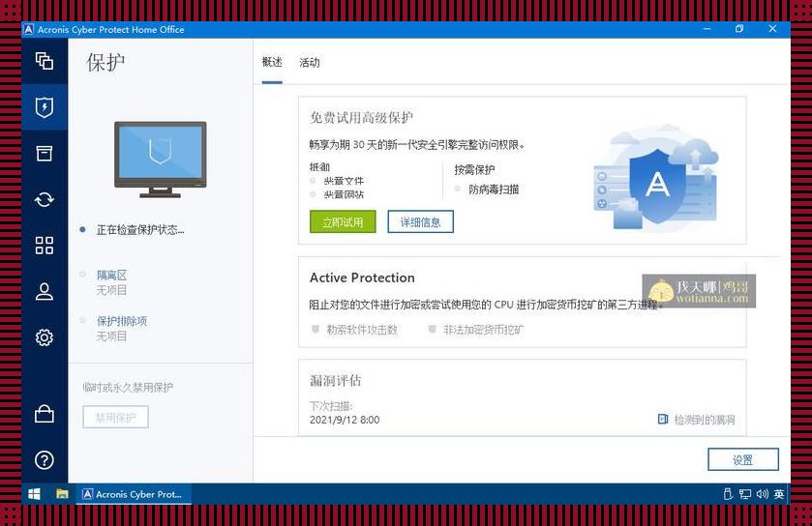812x526 pixels.
Task: Select the Protection shield sidebar icon
Action: tap(45, 107)
